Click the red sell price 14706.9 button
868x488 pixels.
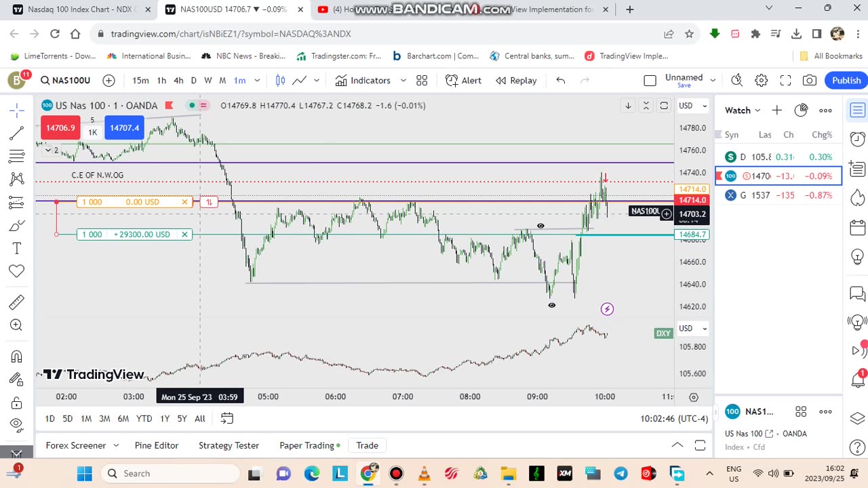[61, 127]
